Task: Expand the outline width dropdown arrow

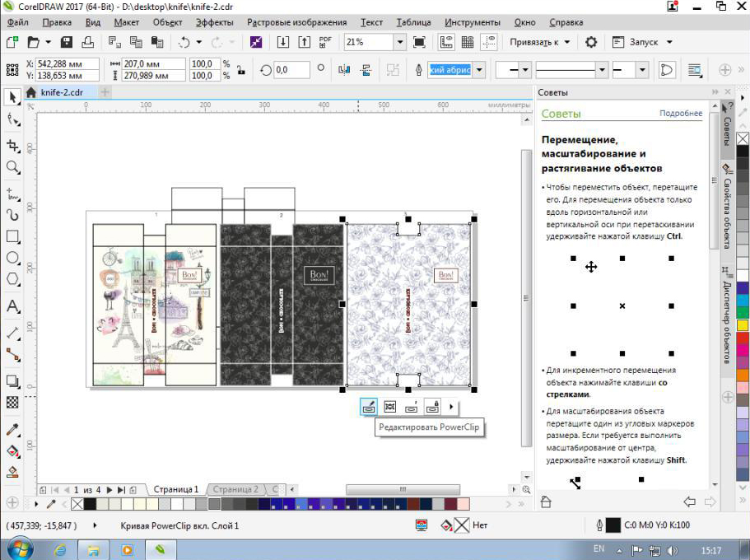Action: pyautogui.click(x=479, y=70)
